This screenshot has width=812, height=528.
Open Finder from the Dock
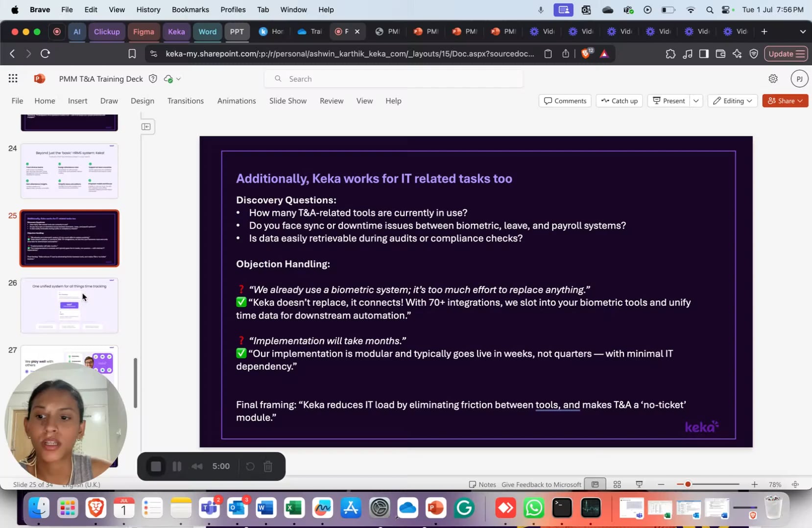[39, 508]
